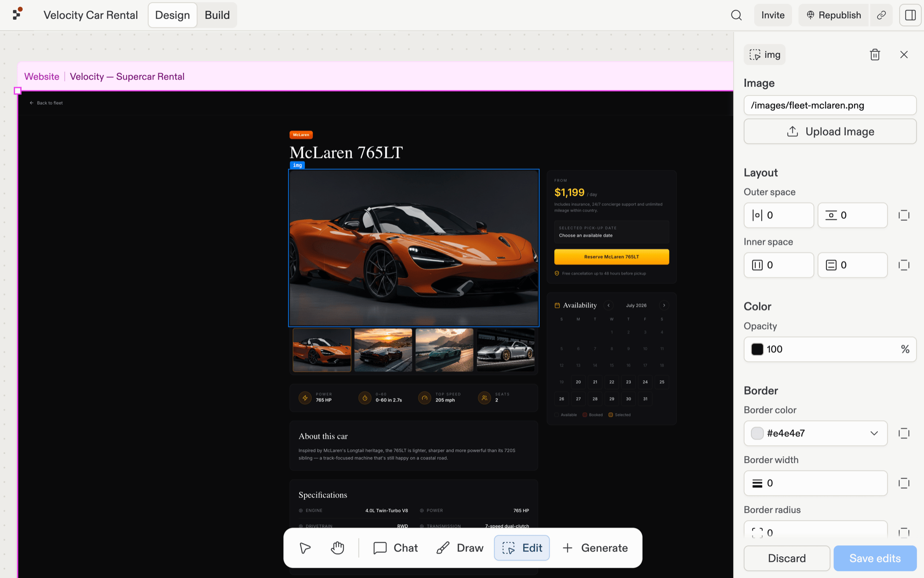924x578 pixels.
Task: Click Upload Image button
Action: pos(830,132)
